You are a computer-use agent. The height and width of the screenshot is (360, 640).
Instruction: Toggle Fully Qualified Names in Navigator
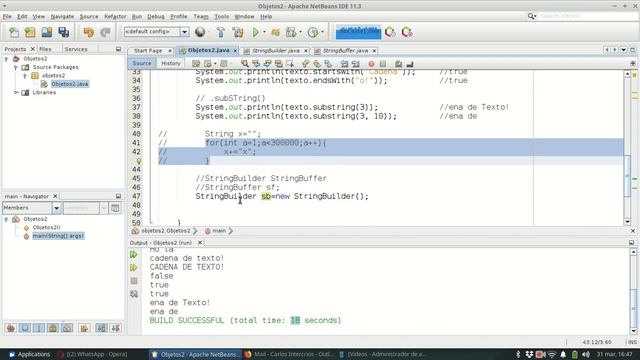[84, 328]
